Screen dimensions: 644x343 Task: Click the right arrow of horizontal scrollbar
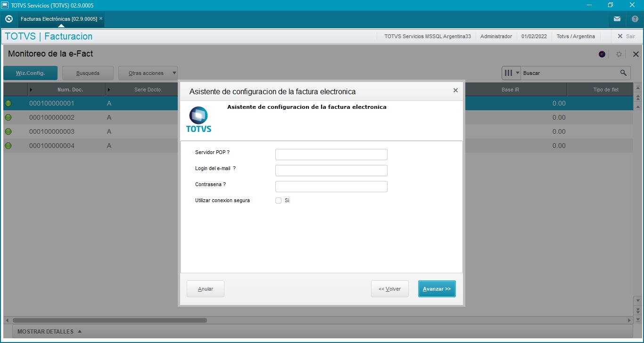[x=629, y=320]
